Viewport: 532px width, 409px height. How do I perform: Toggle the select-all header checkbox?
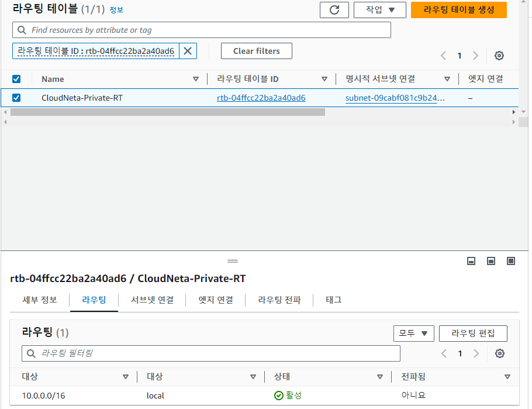click(x=16, y=79)
